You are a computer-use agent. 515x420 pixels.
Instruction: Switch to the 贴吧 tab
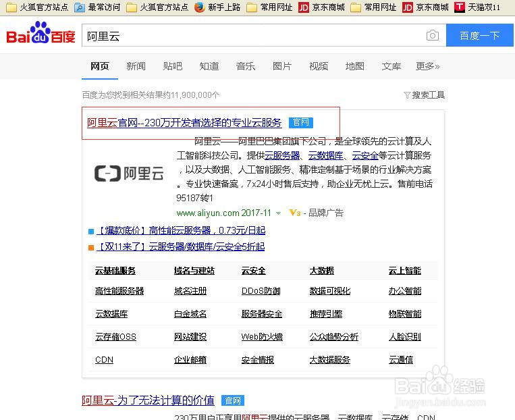point(173,66)
